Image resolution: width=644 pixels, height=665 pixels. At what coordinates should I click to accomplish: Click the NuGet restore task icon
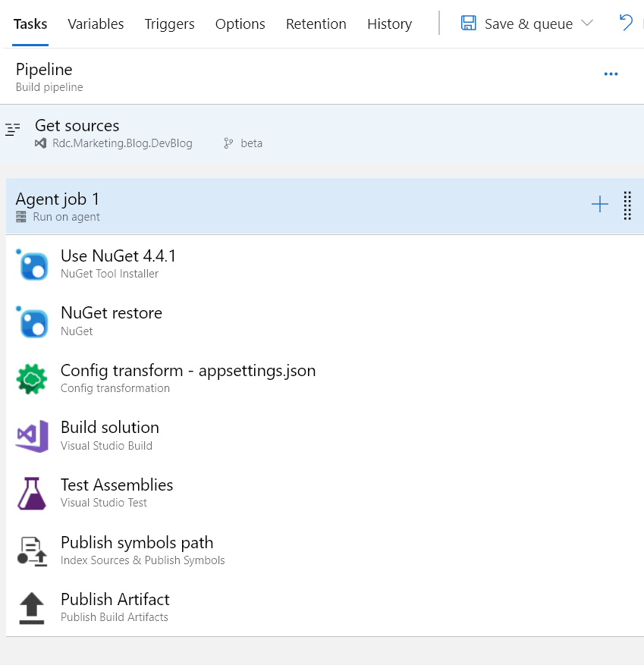pyautogui.click(x=32, y=322)
